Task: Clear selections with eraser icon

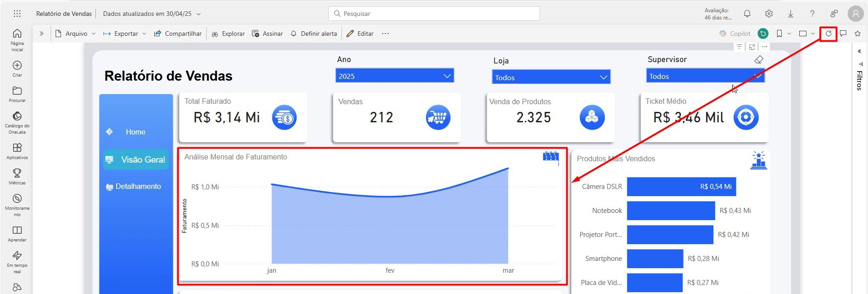Action: point(759,59)
